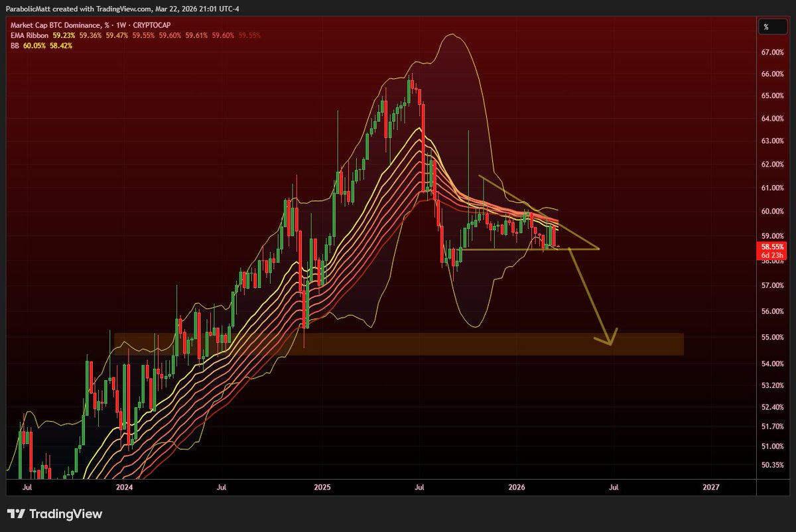Viewport: 796px width, 532px height.
Task: Open the % price scale unit button
Action: pos(766,27)
